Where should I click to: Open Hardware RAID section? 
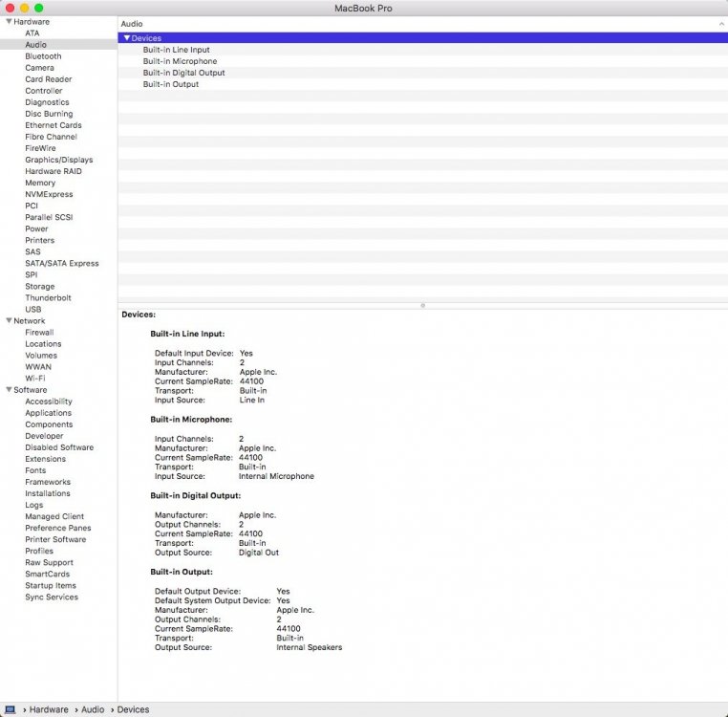point(54,171)
